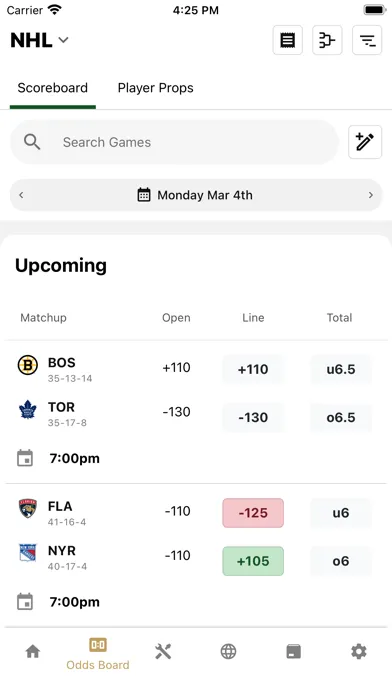Open the bet slip receipt icon
Viewport: 392px width, 696px height.
click(288, 40)
